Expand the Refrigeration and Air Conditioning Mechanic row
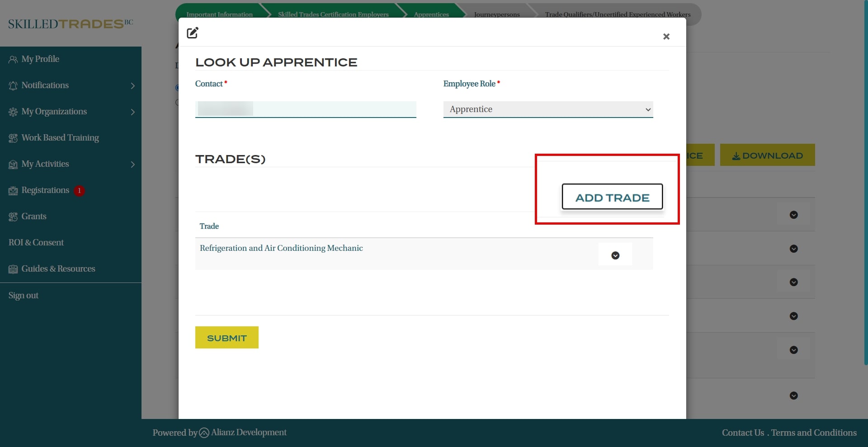This screenshot has height=447, width=868. click(x=615, y=255)
